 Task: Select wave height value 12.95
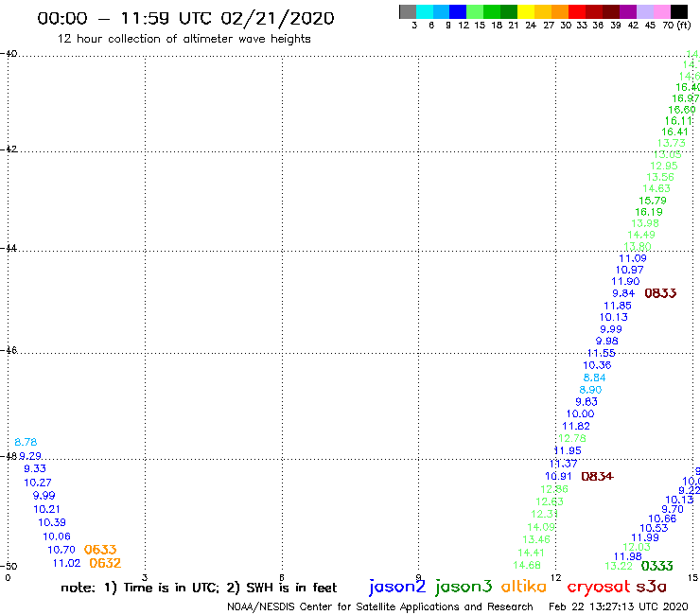[x=664, y=166]
